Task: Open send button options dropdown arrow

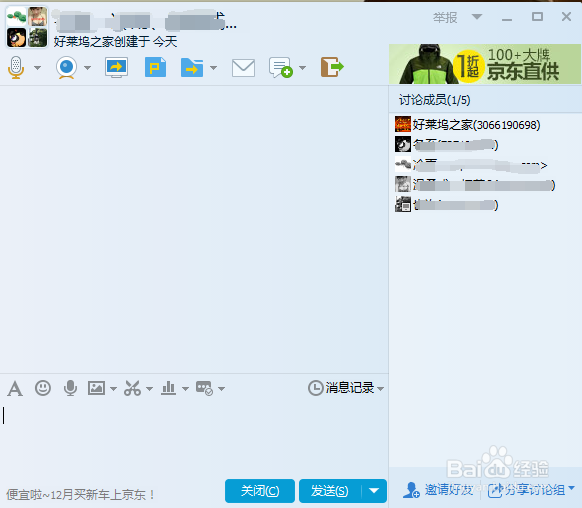Action: pyautogui.click(x=374, y=491)
